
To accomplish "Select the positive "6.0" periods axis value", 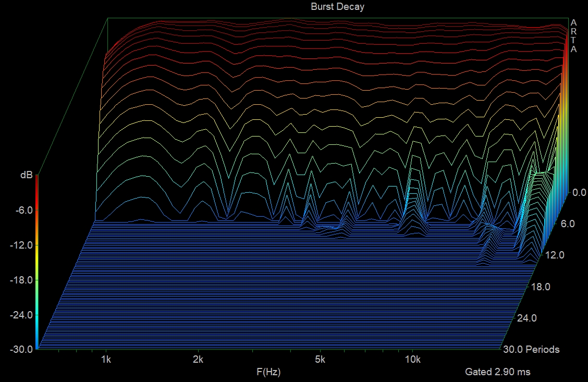I will pyautogui.click(x=568, y=224).
